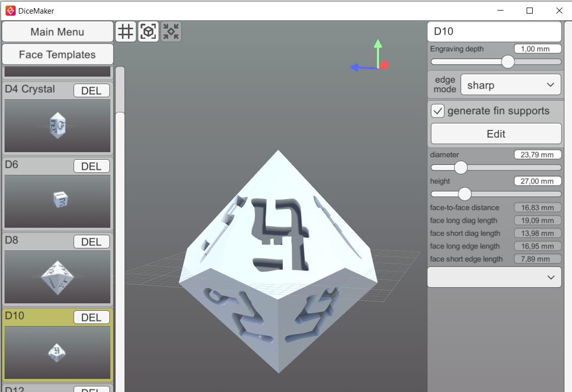Open the Main Menu
The image size is (572, 392).
pyautogui.click(x=57, y=32)
